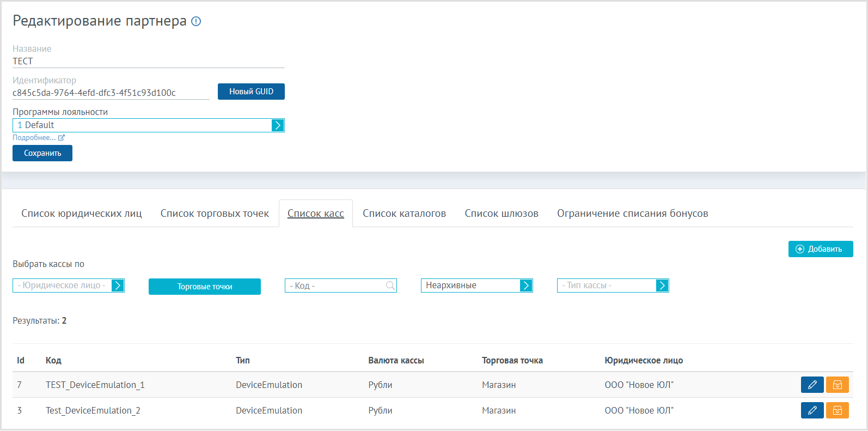868x431 pixels.
Task: Click into the Название field containing ТЕСТ
Action: pos(149,62)
